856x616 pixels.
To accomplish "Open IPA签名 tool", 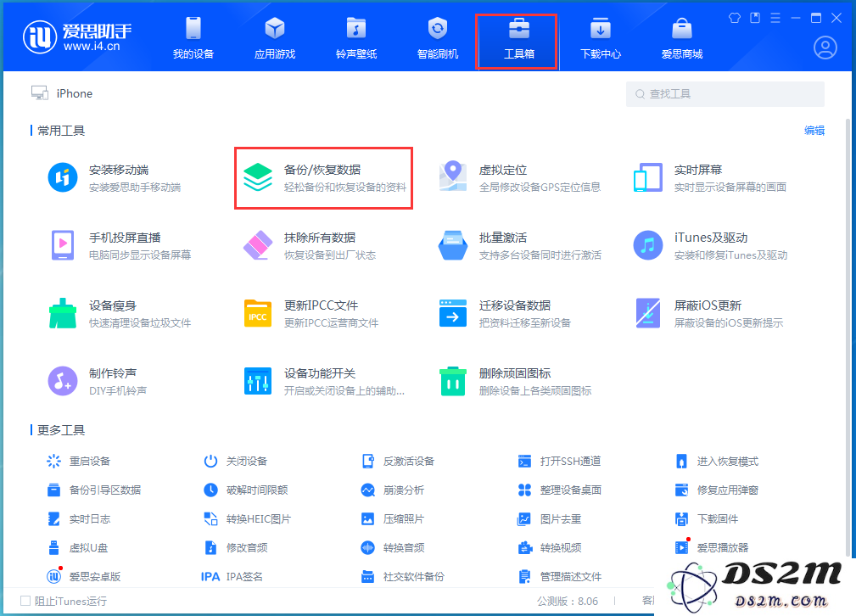I will pos(232,577).
